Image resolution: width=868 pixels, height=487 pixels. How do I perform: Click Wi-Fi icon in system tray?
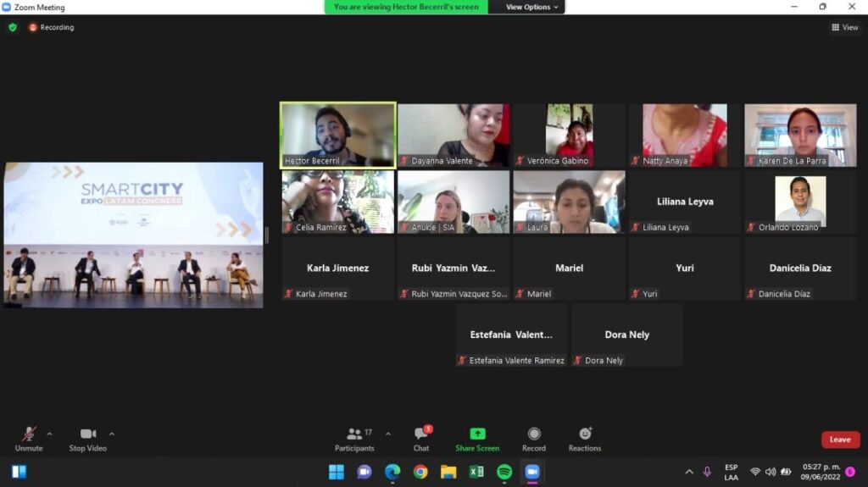click(x=755, y=472)
